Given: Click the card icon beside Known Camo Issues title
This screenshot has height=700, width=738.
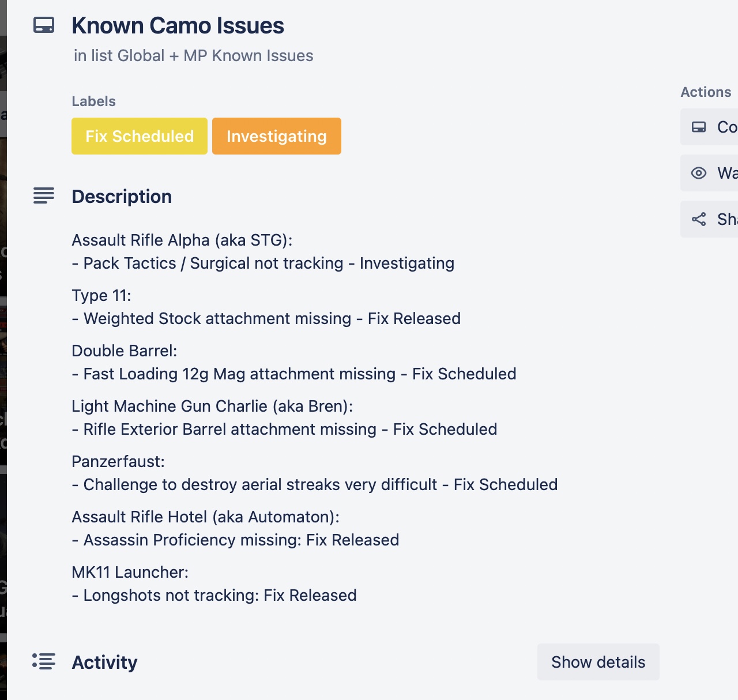Looking at the screenshot, I should tap(44, 25).
